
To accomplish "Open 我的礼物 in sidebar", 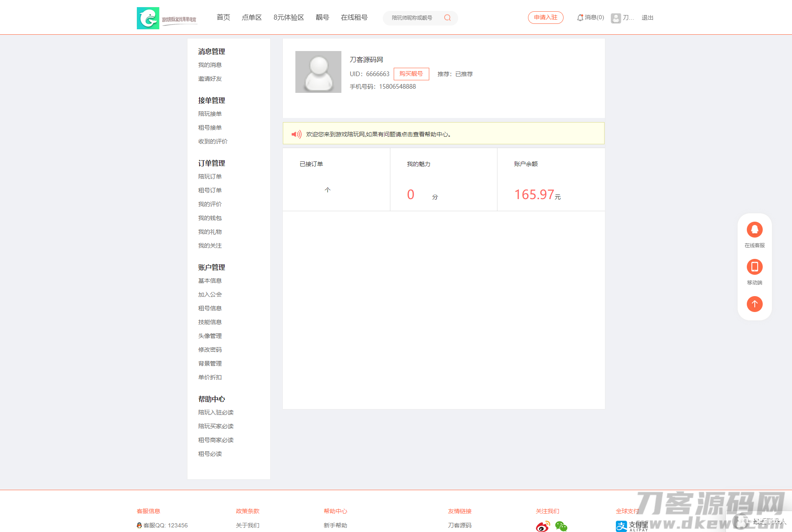I will [x=210, y=232].
